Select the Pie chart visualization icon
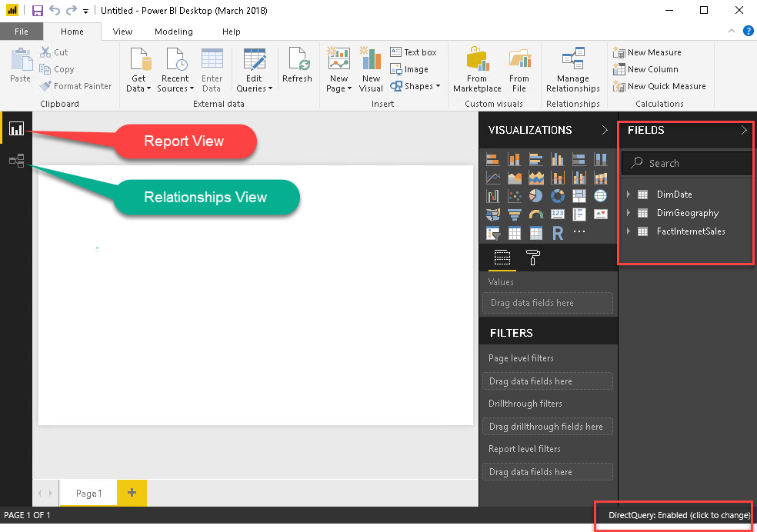Image resolution: width=757 pixels, height=532 pixels. click(x=536, y=196)
